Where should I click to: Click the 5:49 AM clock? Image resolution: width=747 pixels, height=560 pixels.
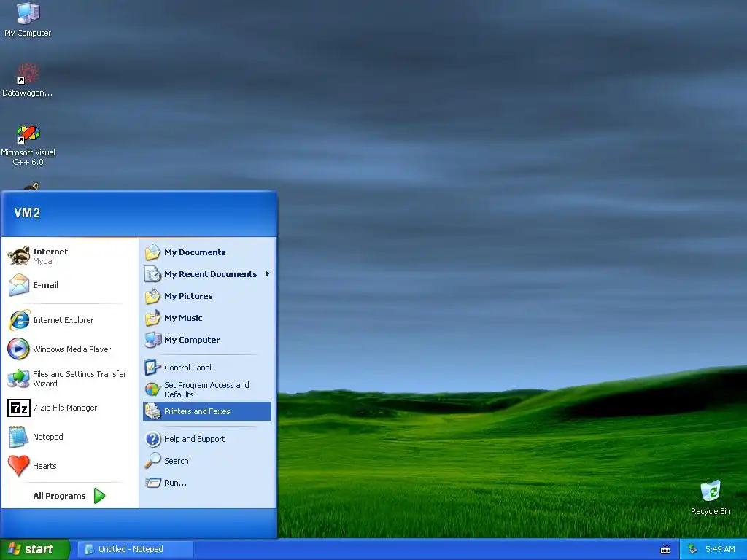[x=720, y=549]
